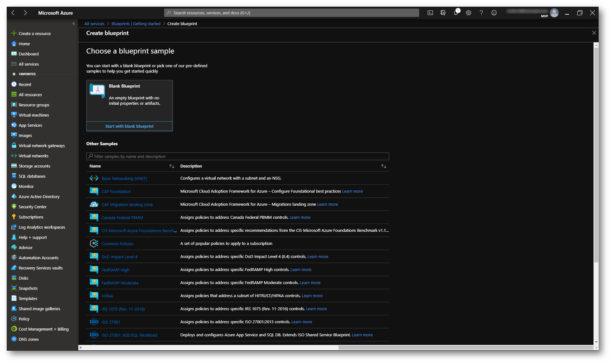Click All services breadcrumb link
This screenshot has height=364, width=612.
click(94, 24)
